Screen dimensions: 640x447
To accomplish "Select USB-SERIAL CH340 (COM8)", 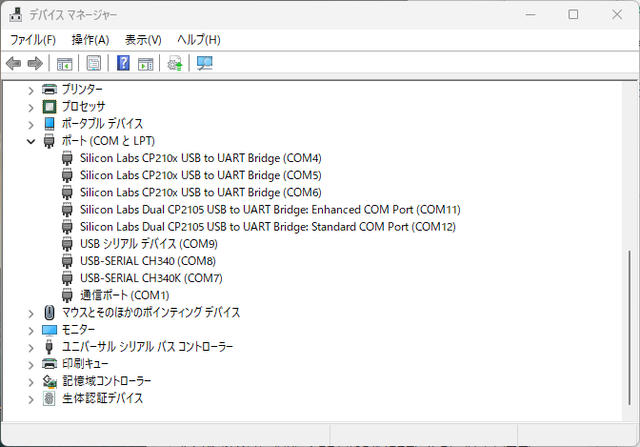I will (x=148, y=261).
